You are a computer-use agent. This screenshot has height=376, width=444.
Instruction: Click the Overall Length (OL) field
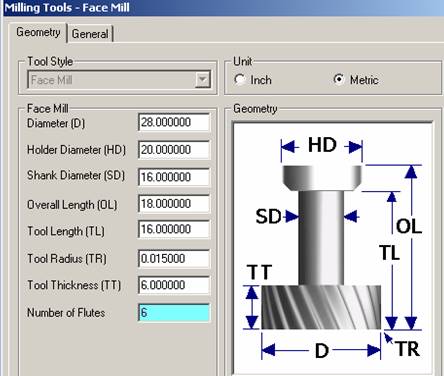pyautogui.click(x=174, y=204)
